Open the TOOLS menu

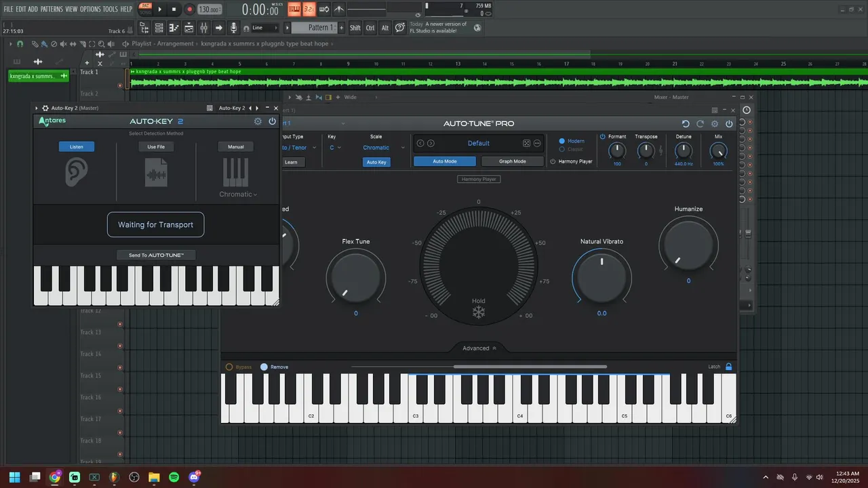pos(110,9)
